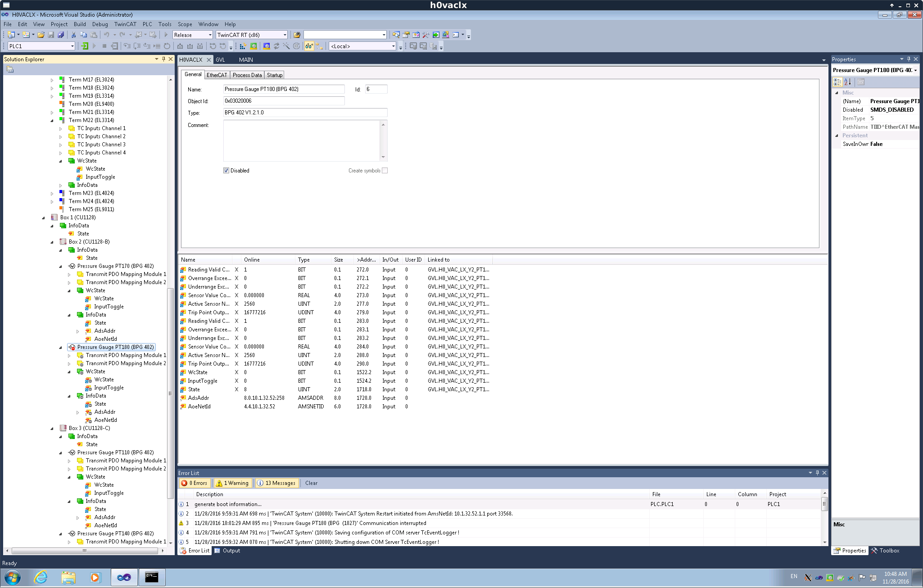Click the Name input field
Viewport: 923px width, 588px height.
click(284, 89)
